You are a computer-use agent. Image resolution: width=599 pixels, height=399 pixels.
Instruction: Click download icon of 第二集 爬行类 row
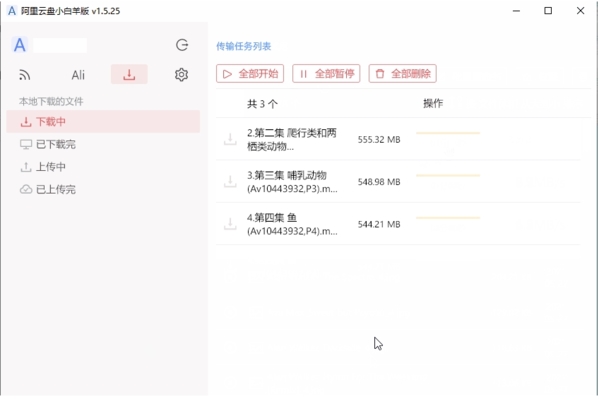tap(230, 139)
